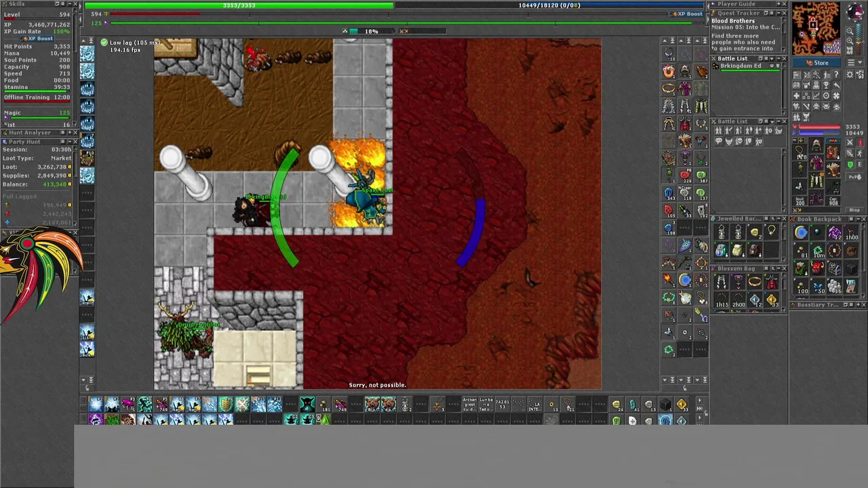
Task: Click the coin stack marked 2 in Jewelled Backpack
Action: [x=755, y=232]
